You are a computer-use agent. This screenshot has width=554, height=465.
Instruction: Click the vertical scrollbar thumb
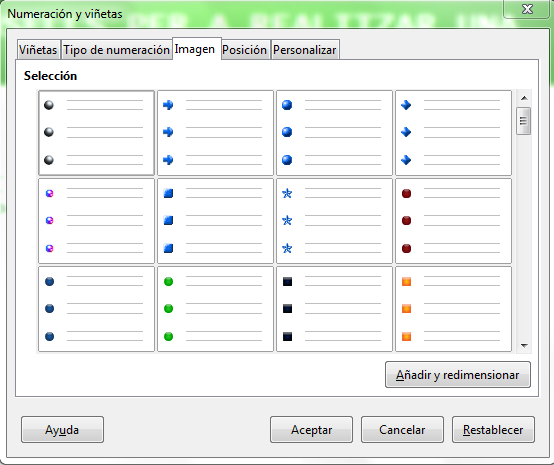coord(523,121)
